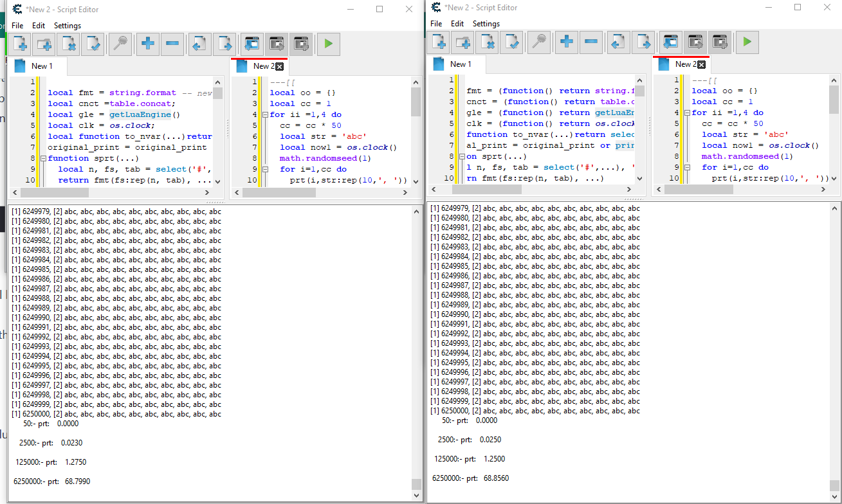
Task: Switch to New 1 tab in left window
Action: 39,66
